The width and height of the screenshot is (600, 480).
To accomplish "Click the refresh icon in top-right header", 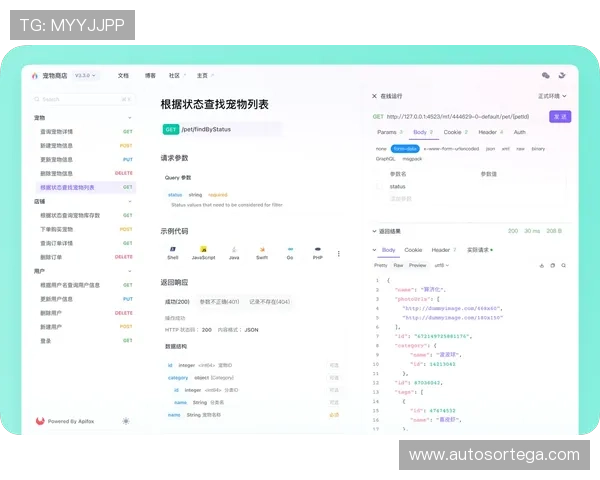I will click(x=562, y=75).
